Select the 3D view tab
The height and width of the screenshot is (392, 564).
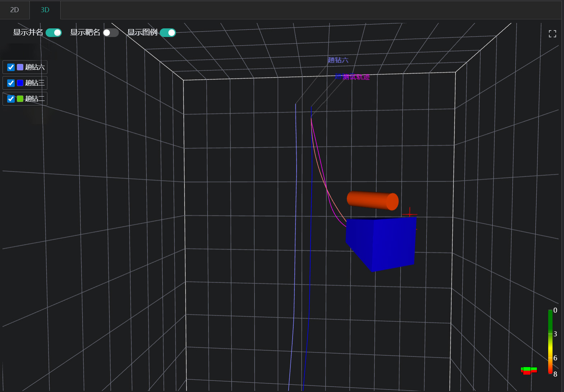tap(45, 10)
